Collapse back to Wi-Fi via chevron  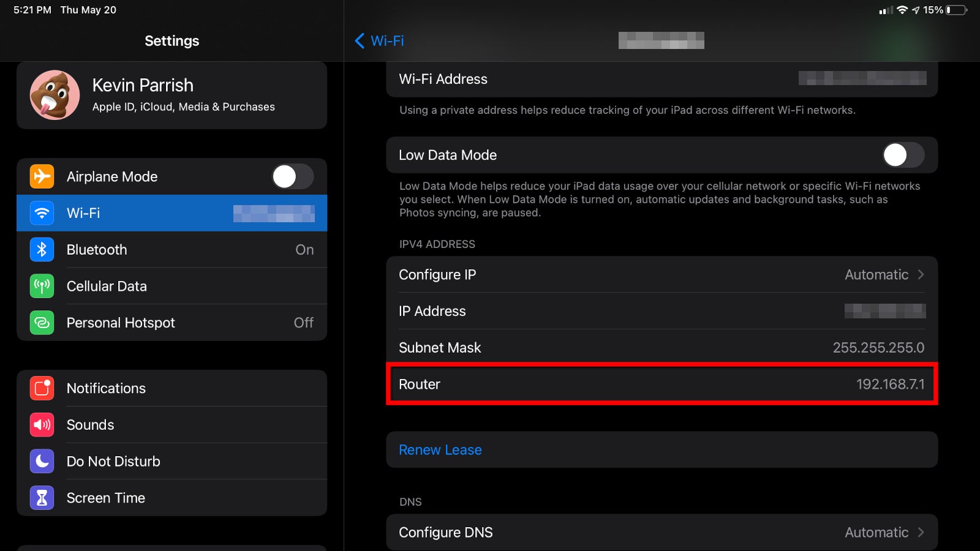tap(360, 41)
